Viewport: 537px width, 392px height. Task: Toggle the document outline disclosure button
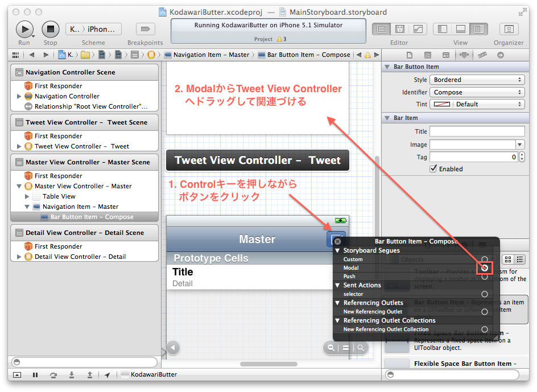[x=173, y=348]
